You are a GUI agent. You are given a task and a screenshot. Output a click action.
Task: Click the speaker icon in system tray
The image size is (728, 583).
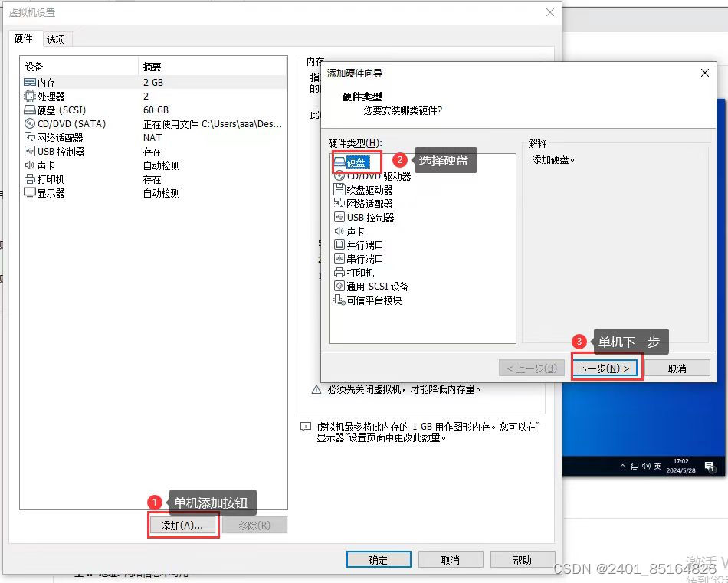coord(645,465)
